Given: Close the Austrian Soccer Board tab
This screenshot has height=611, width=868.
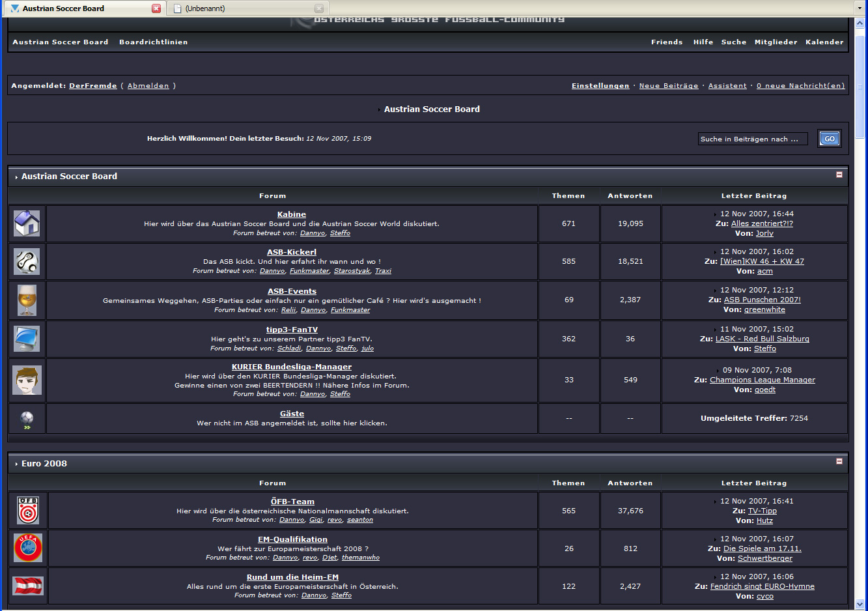Looking at the screenshot, I should click(x=156, y=8).
